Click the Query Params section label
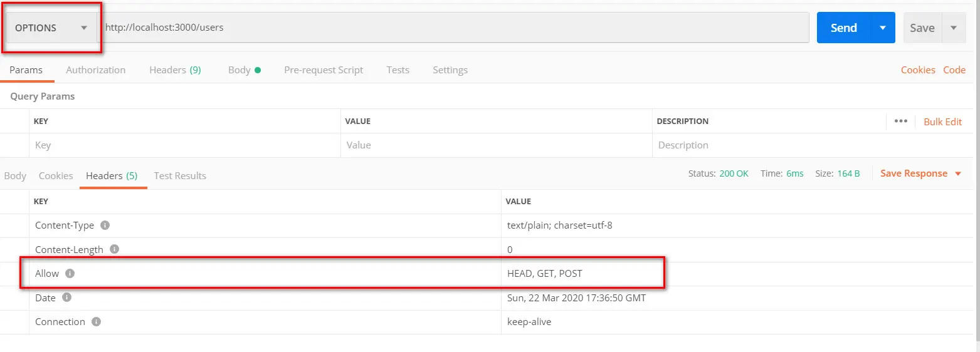Viewport: 980px width, 352px height. tap(43, 96)
